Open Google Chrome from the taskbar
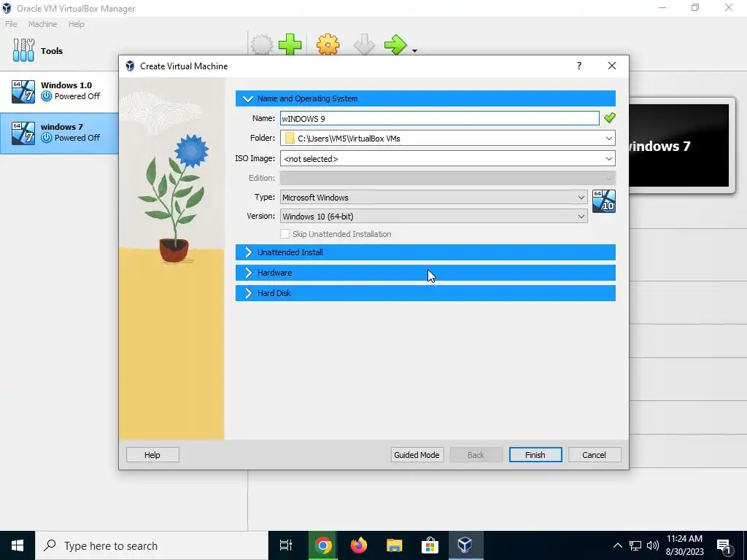 pos(322,545)
